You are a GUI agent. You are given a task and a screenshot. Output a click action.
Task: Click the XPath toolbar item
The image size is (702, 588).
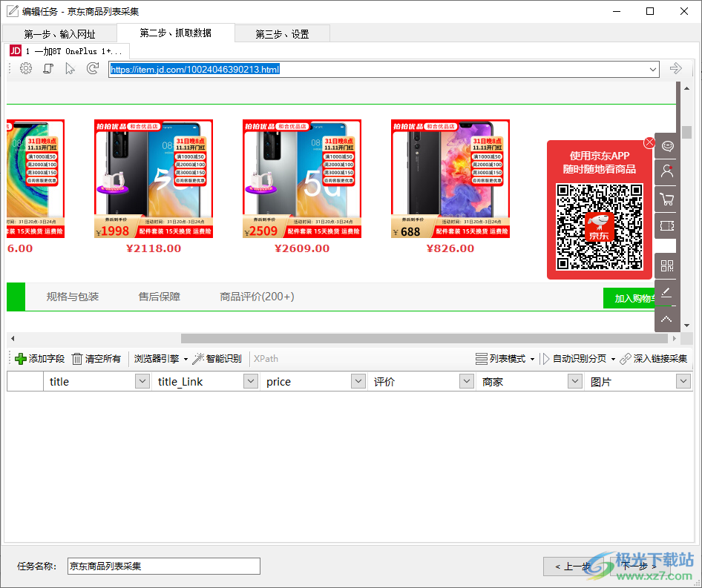(266, 358)
